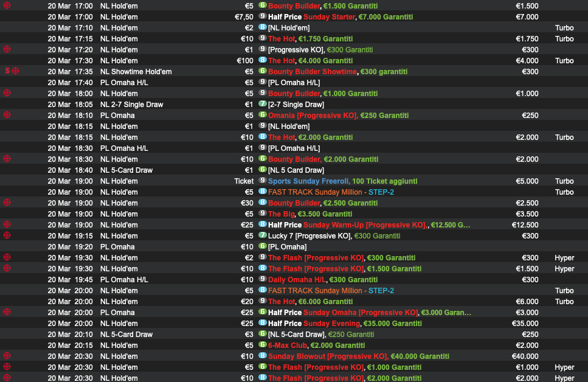Click the knockout icon on the Omania row
The height and width of the screenshot is (382, 588).
pyautogui.click(x=7, y=115)
